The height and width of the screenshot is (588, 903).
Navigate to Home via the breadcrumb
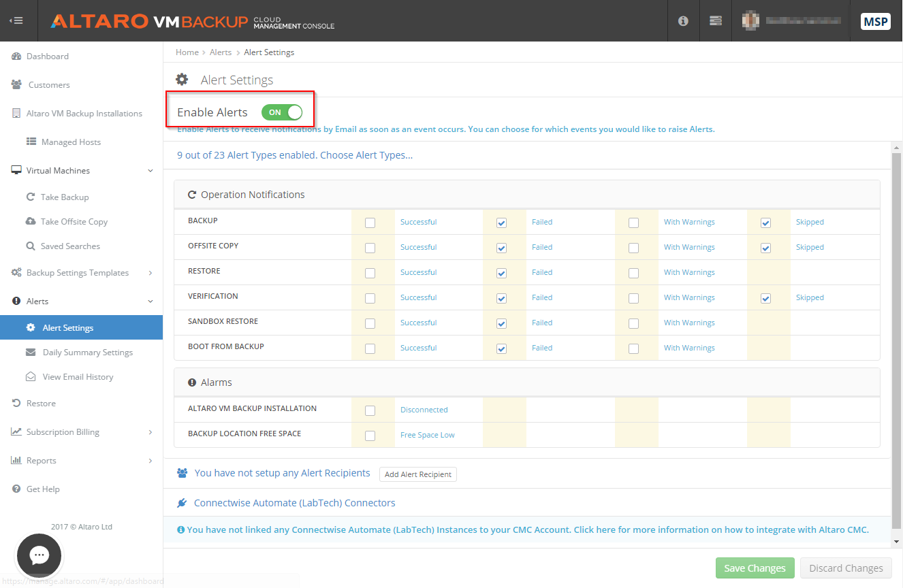pyautogui.click(x=187, y=52)
